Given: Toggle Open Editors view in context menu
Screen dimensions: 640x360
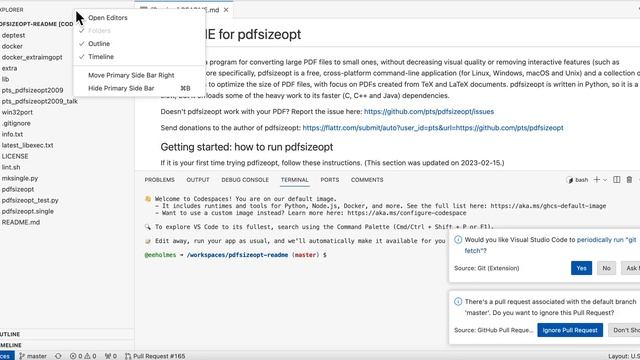Looking at the screenshot, I should coord(108,18).
